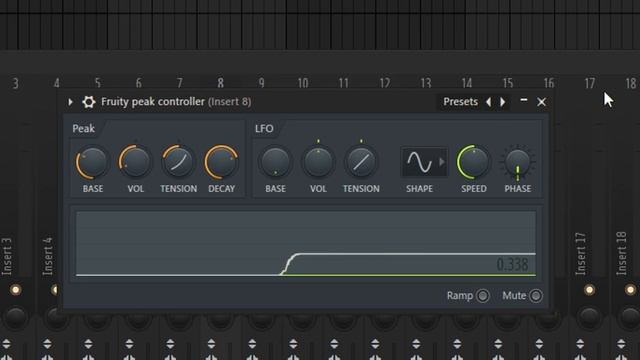The height and width of the screenshot is (360, 640).
Task: Toggle Insert 3 mixer track enable LED
Action: coord(16,290)
